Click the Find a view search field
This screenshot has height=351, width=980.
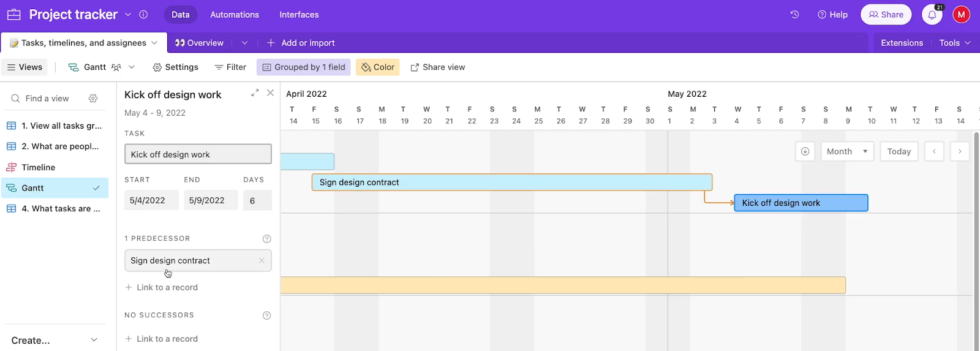(47, 98)
